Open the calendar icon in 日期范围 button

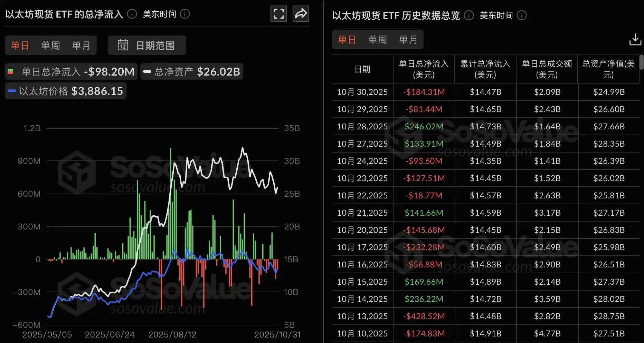123,45
